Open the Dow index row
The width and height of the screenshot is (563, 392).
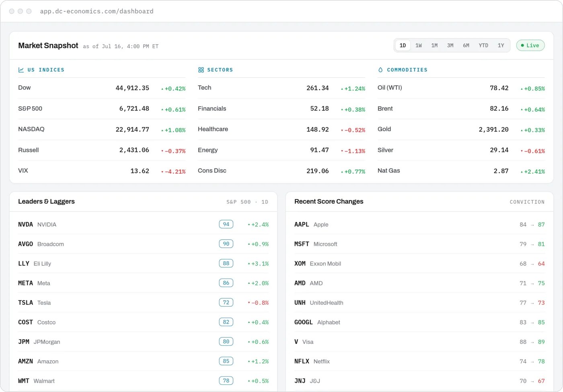(102, 88)
